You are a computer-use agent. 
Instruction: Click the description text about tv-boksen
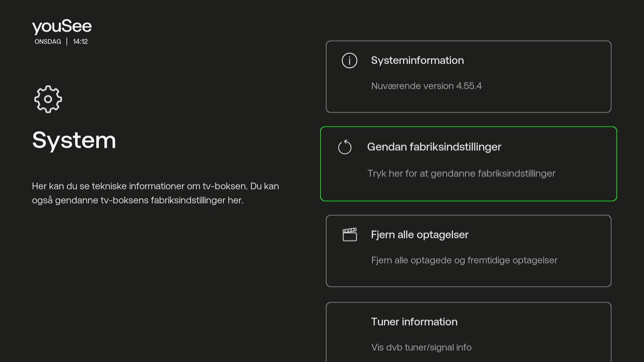[x=155, y=193]
